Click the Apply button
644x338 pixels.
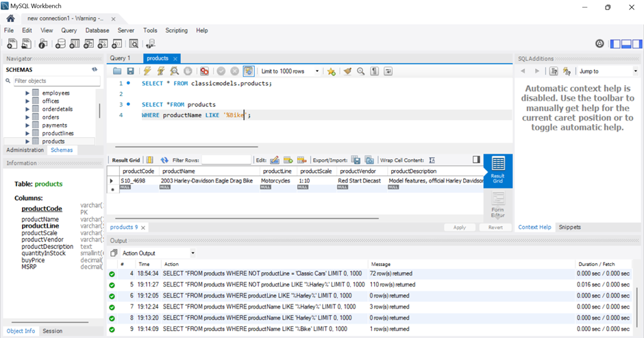[460, 228]
